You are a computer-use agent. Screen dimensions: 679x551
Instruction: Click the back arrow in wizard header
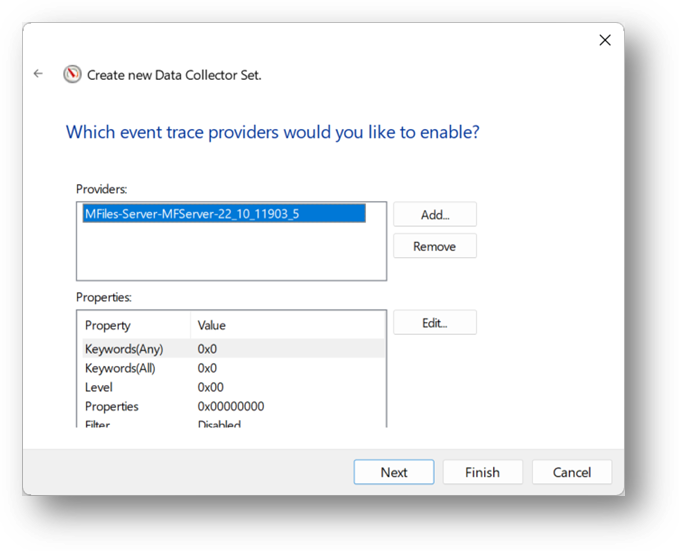[x=38, y=74]
